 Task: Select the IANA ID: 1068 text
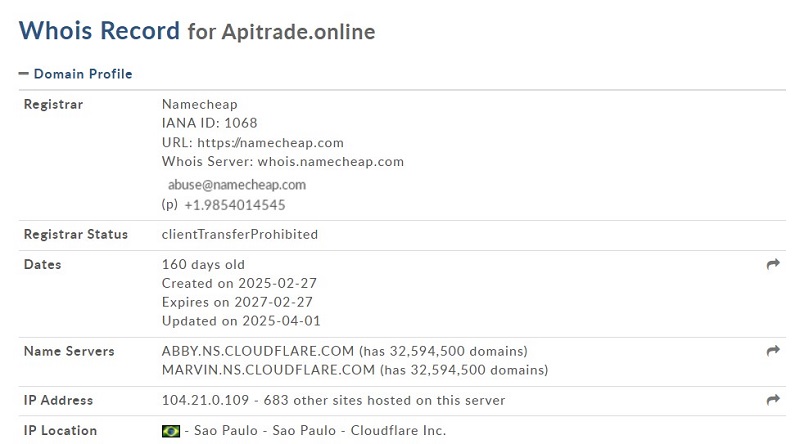tap(210, 123)
